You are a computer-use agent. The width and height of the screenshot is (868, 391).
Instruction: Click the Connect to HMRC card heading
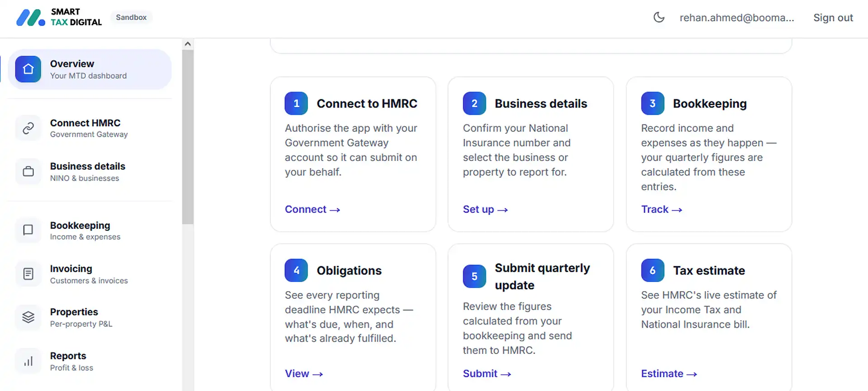(367, 104)
